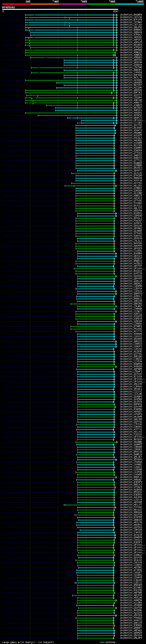Open hit UniRef100_A9U501

point(131,113)
